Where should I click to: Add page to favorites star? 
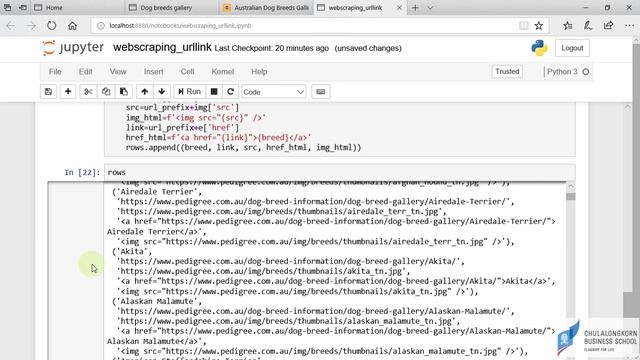point(539,26)
